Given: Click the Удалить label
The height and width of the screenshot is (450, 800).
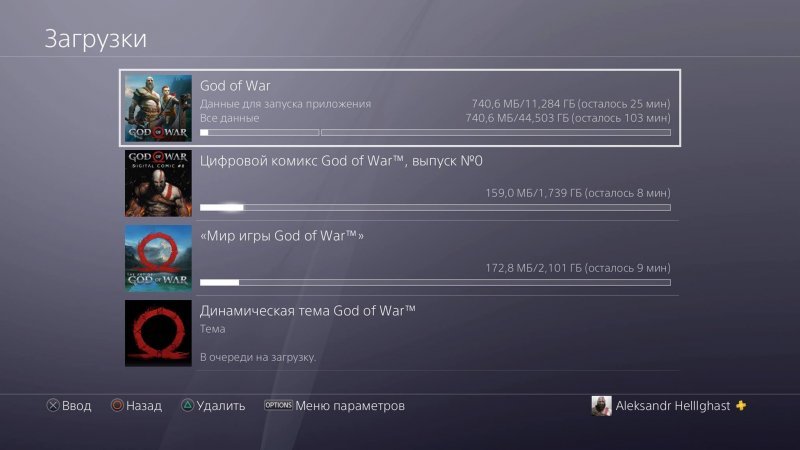Looking at the screenshot, I should 221,406.
